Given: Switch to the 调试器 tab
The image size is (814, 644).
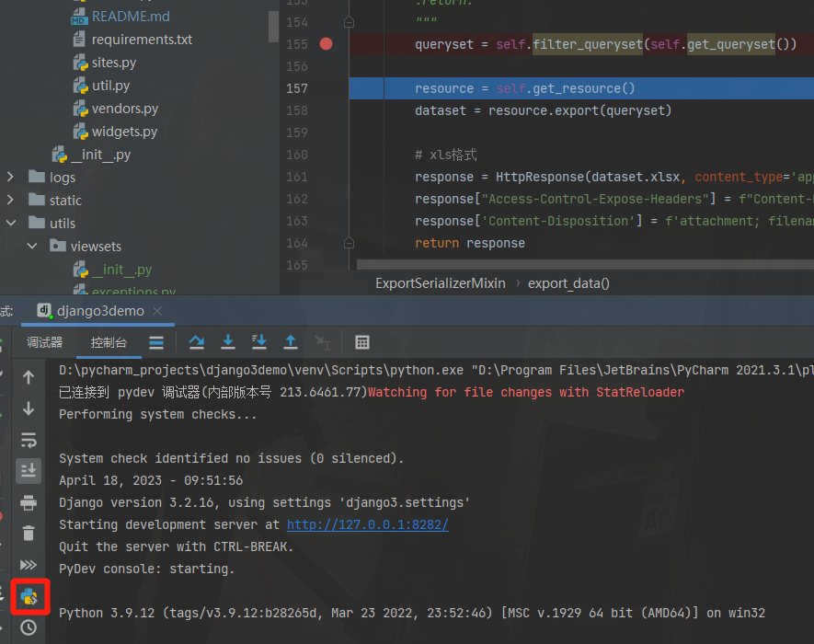Looking at the screenshot, I should [45, 342].
